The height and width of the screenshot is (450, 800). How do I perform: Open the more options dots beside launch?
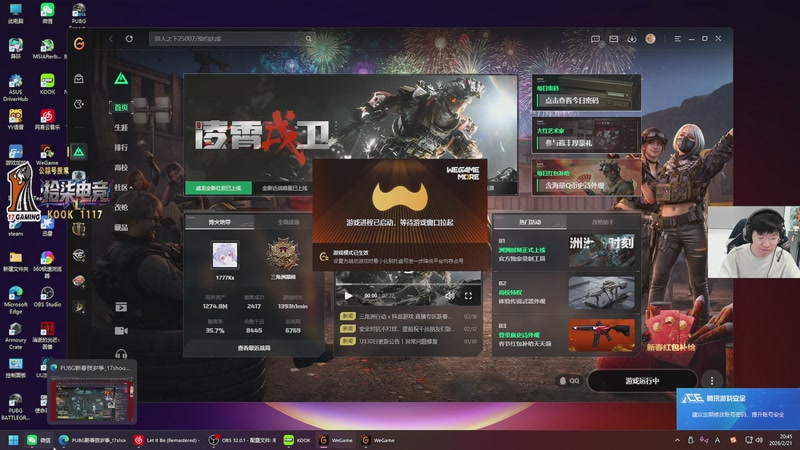pyautogui.click(x=712, y=381)
